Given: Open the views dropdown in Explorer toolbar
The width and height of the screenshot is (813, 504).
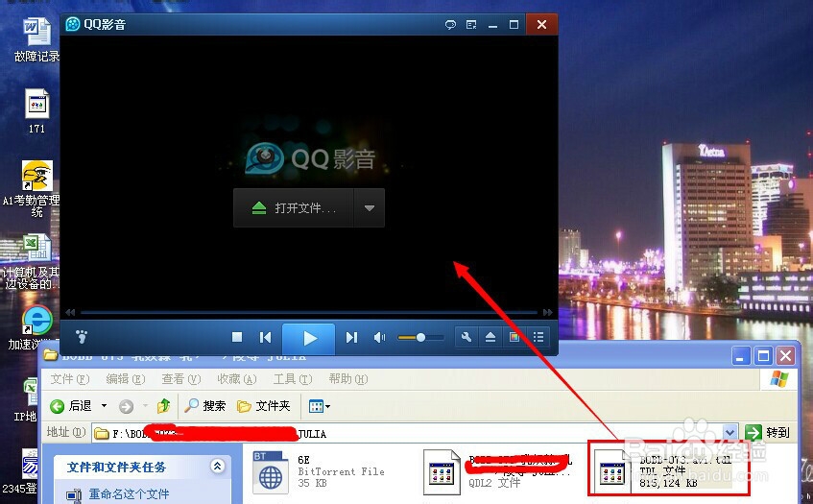Looking at the screenshot, I should coord(319,406).
